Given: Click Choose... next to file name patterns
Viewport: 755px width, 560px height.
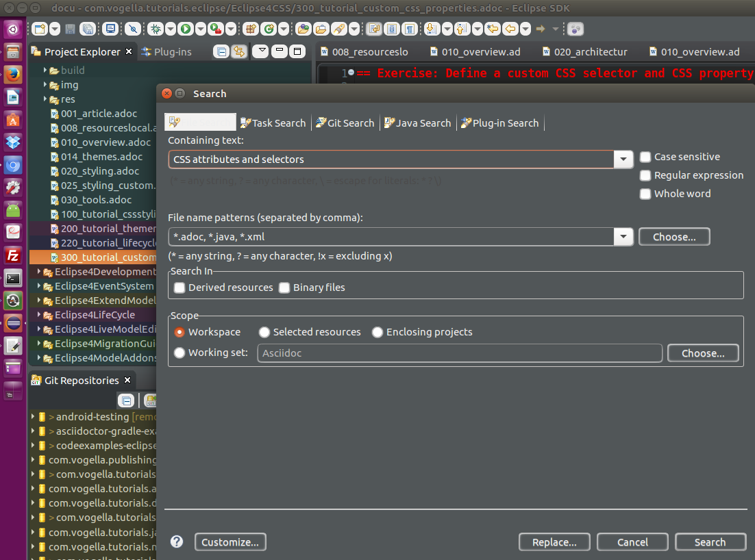Looking at the screenshot, I should tap(674, 237).
